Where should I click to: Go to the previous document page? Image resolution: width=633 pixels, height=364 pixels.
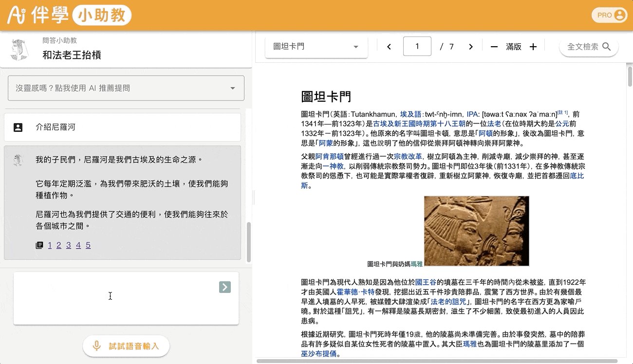click(389, 47)
